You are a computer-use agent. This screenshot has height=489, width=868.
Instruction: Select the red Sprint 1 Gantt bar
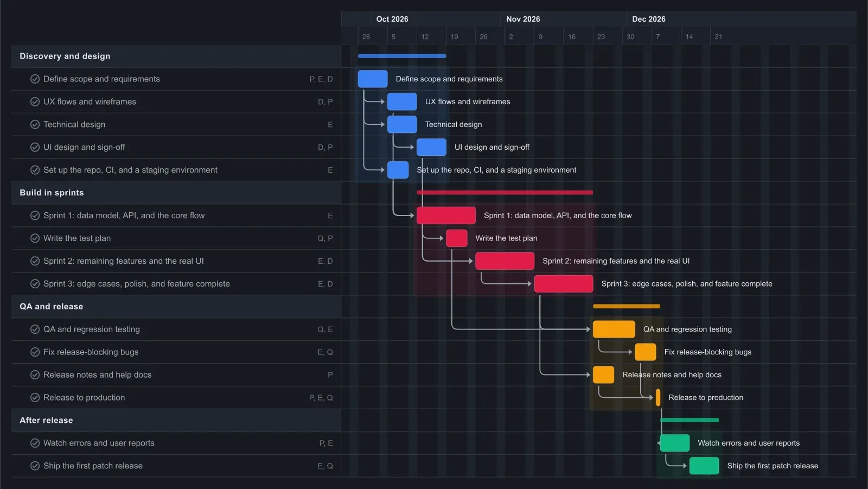446,215
